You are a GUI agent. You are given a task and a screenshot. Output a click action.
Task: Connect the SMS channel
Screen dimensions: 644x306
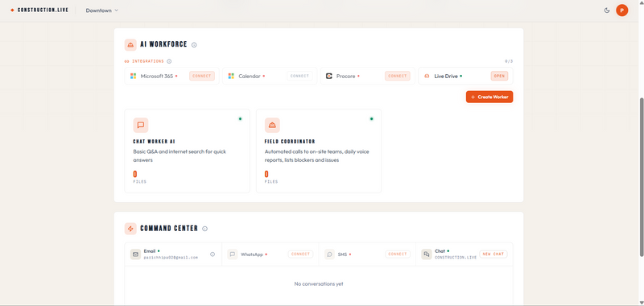pos(398,254)
